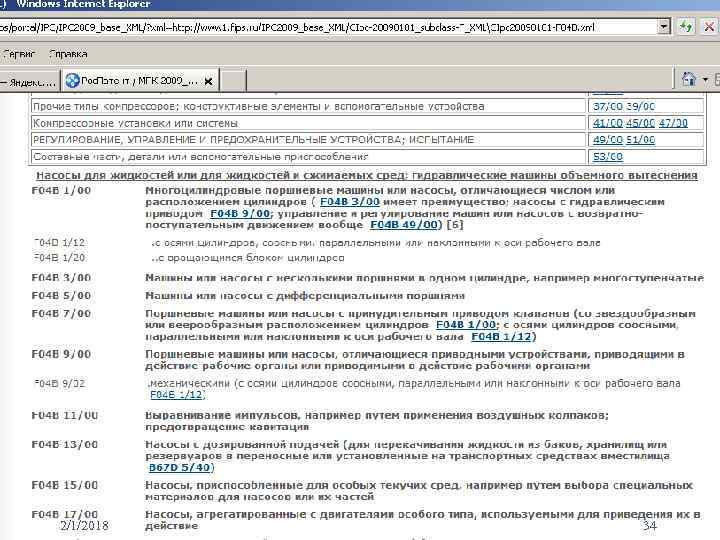Open link 45/00 in the table
The image size is (720, 540).
[641, 123]
